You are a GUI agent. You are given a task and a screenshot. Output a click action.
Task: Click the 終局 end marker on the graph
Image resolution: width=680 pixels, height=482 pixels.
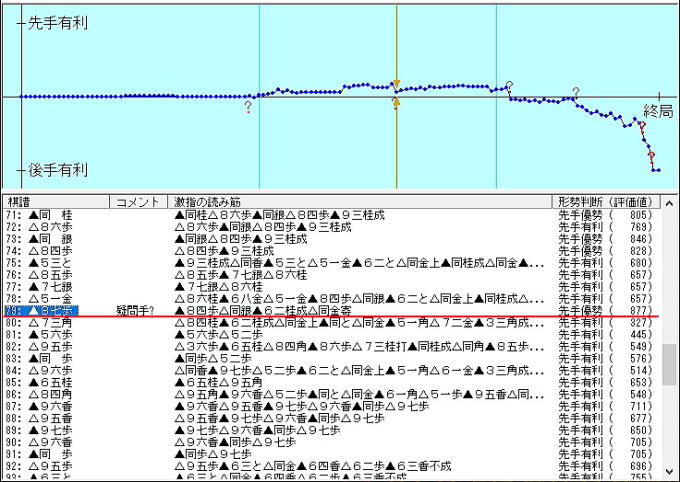[x=658, y=111]
